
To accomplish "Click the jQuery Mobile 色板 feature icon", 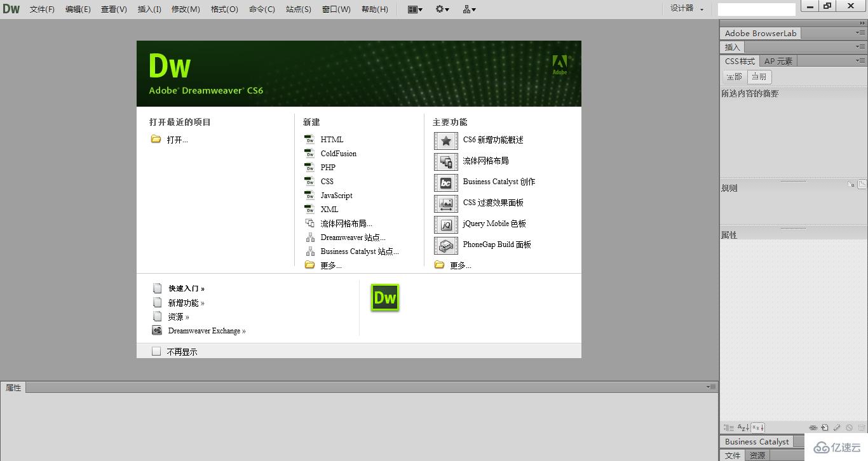I will (x=446, y=225).
